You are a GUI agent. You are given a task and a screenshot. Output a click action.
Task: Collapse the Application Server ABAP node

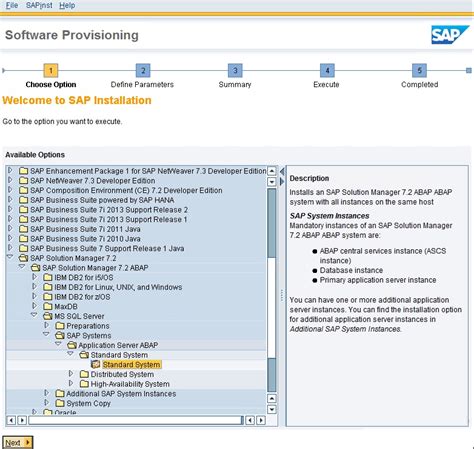tap(58, 344)
